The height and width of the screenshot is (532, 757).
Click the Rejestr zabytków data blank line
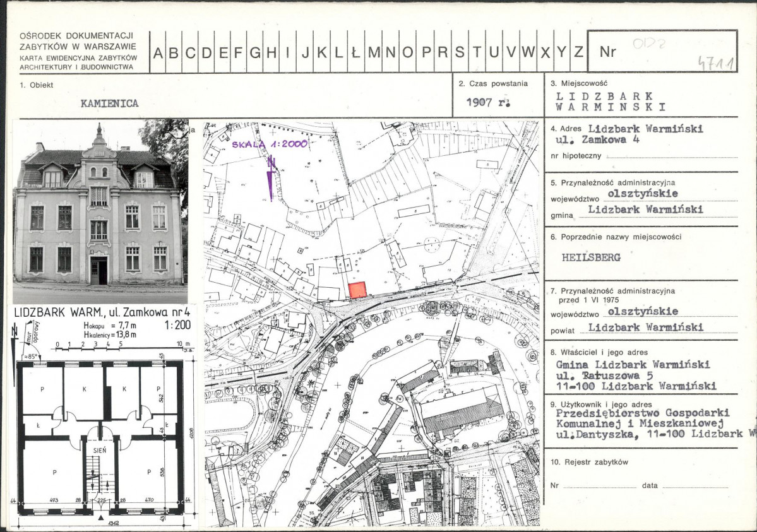(x=694, y=487)
